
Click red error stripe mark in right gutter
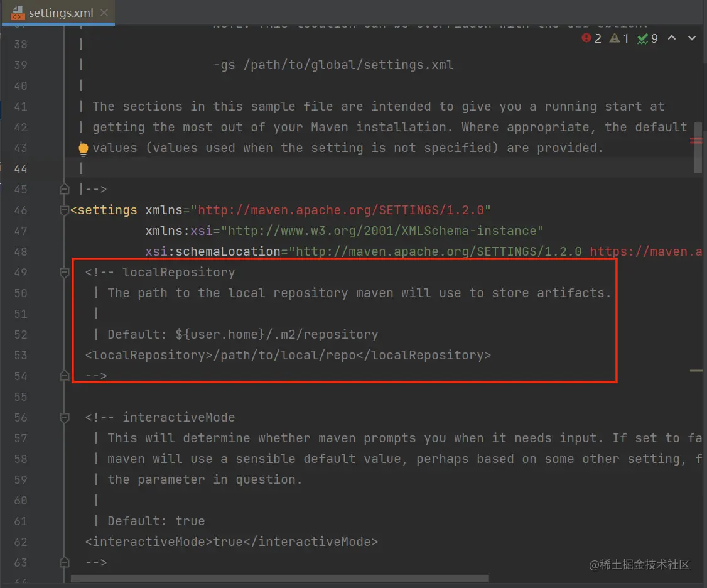point(696,141)
